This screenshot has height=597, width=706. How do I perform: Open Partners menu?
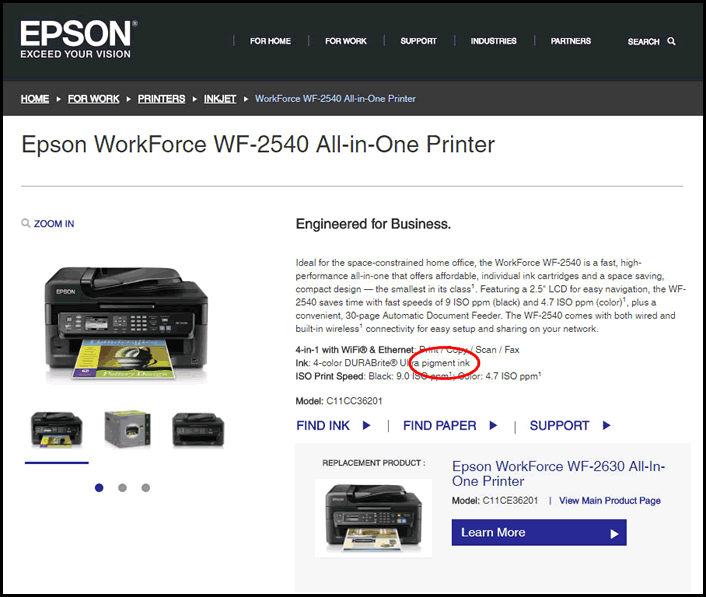pos(570,41)
